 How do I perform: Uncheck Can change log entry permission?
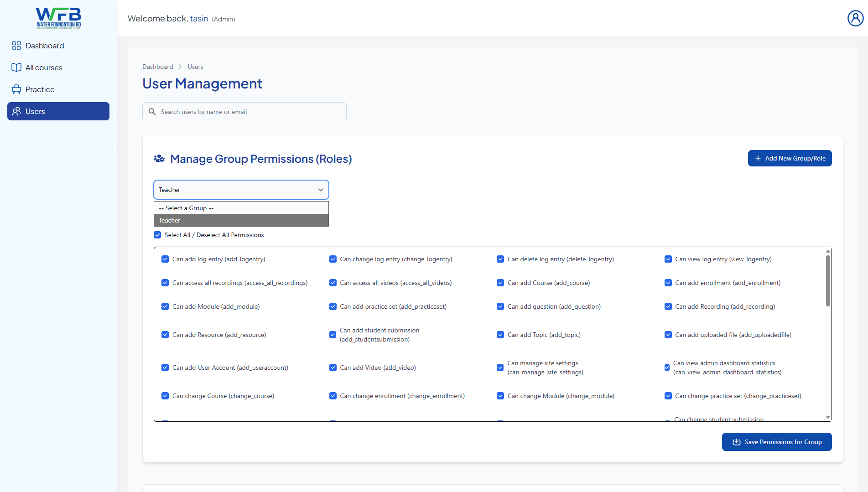(x=333, y=259)
